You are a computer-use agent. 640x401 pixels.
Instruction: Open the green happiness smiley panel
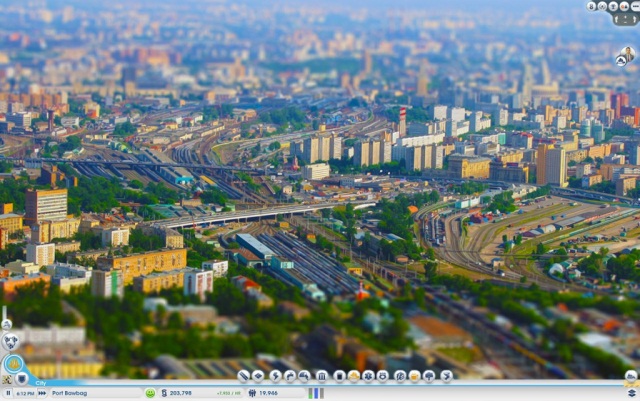coord(150,393)
